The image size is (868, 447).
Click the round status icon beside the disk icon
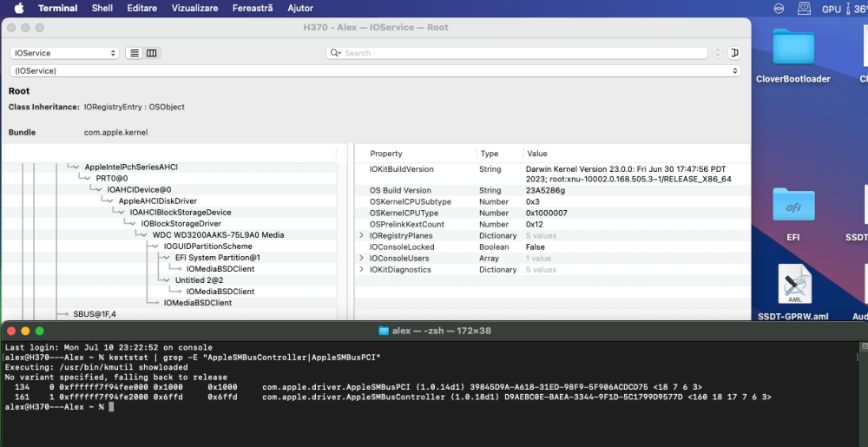point(779,9)
